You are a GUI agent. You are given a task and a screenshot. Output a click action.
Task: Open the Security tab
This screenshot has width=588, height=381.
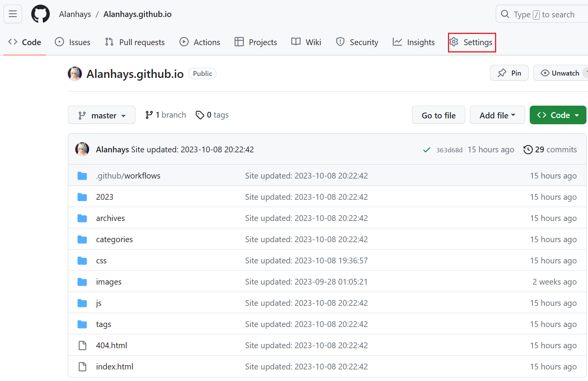pos(357,42)
